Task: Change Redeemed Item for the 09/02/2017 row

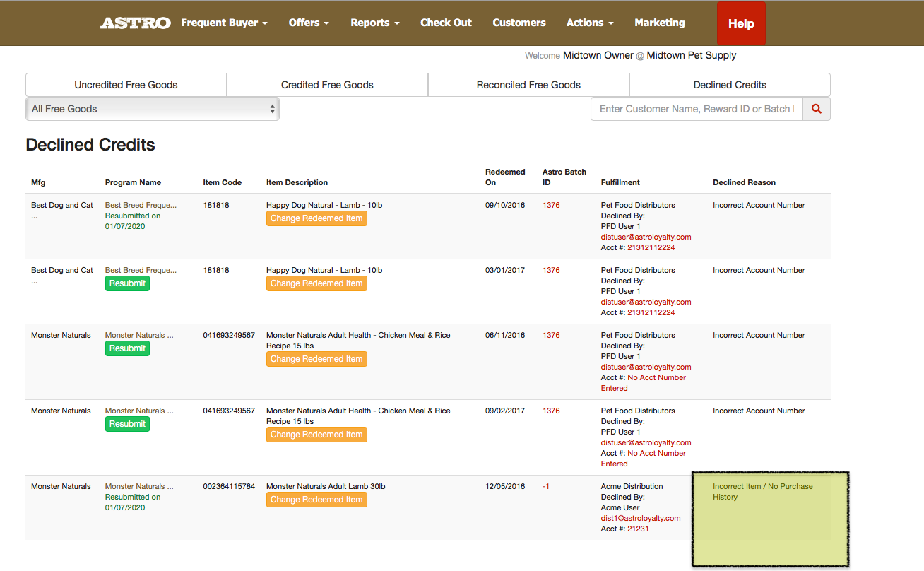Action: click(316, 435)
